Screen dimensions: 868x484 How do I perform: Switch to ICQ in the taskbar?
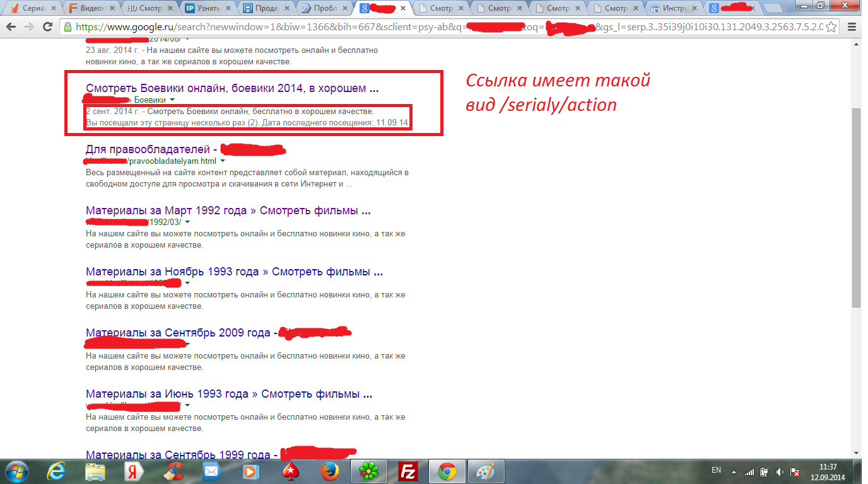369,471
